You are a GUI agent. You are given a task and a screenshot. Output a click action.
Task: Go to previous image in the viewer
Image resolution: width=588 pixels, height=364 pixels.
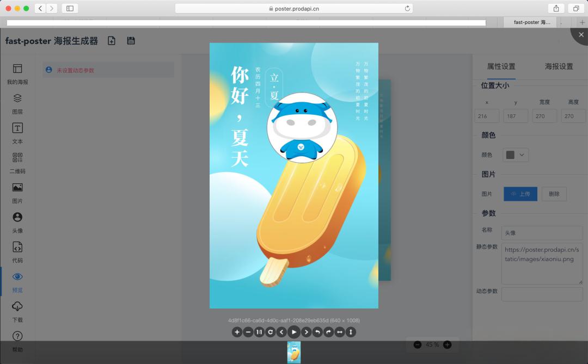pyautogui.click(x=281, y=332)
